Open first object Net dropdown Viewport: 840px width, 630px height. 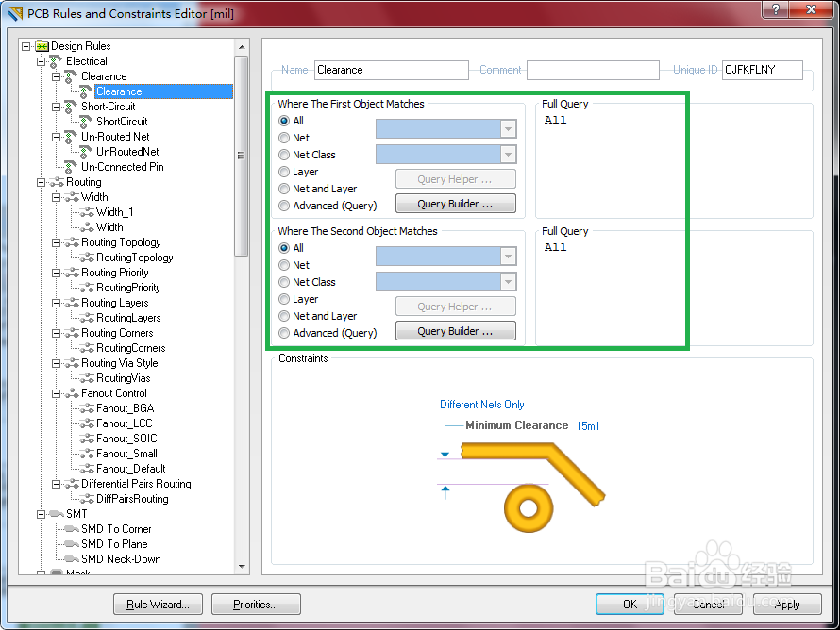[508, 129]
